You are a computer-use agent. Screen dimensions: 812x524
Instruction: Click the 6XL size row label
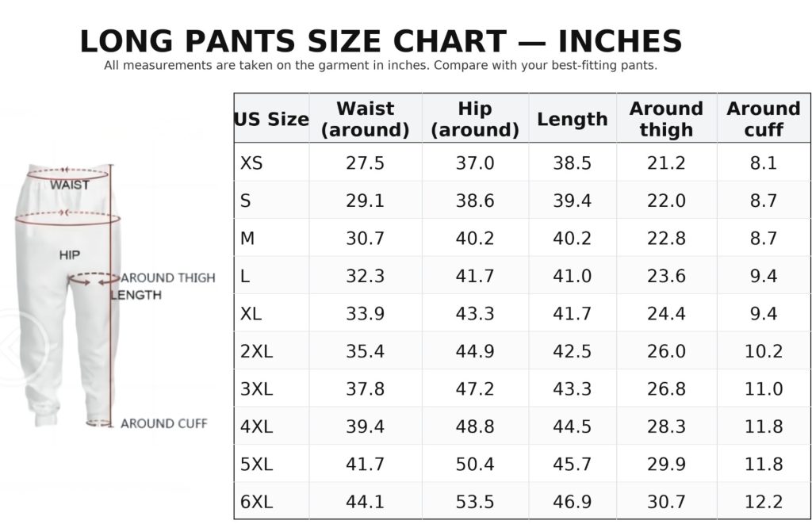[256, 502]
